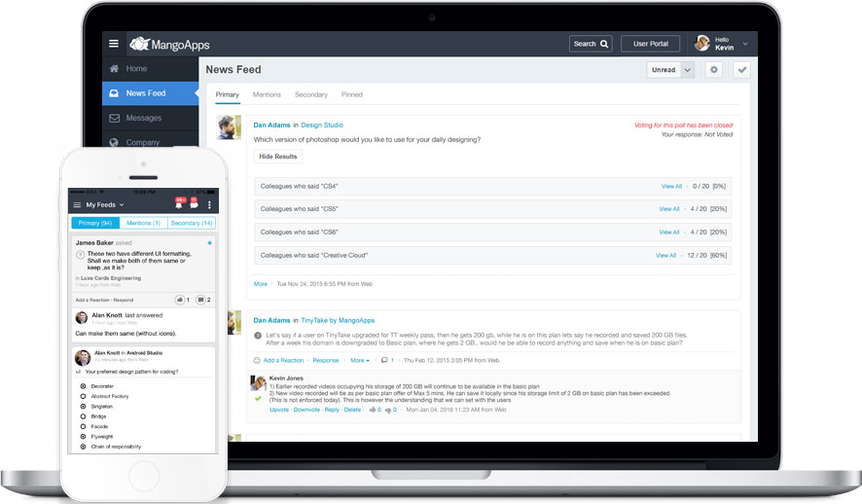The height and width of the screenshot is (504, 862).
Task: Tap the Mentions (1) tab on the phone
Action: click(x=143, y=223)
